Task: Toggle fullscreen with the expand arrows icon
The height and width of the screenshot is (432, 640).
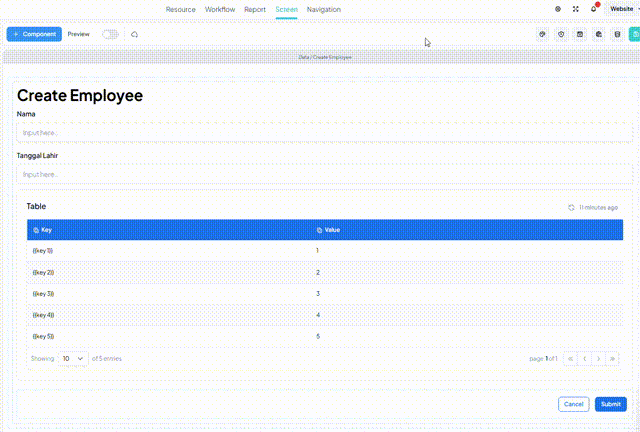Action: point(576,9)
